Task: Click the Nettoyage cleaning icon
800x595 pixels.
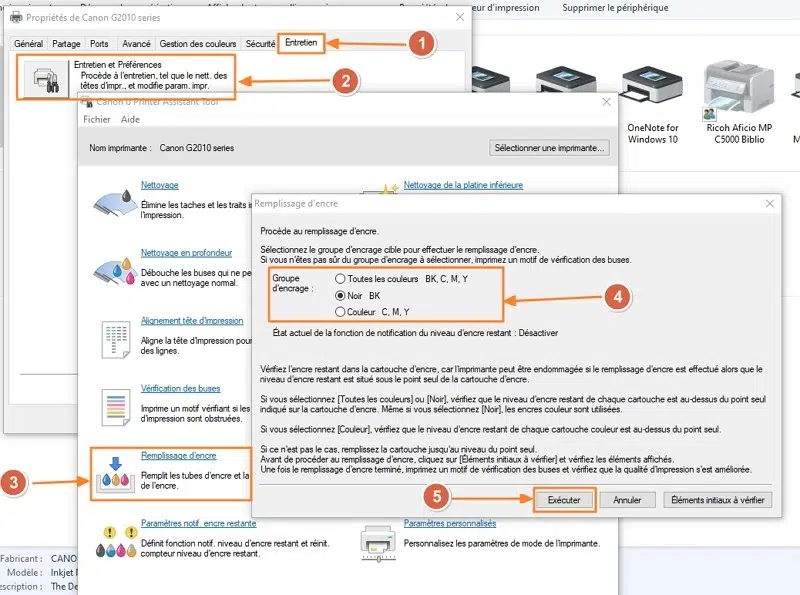Action: coord(114,202)
